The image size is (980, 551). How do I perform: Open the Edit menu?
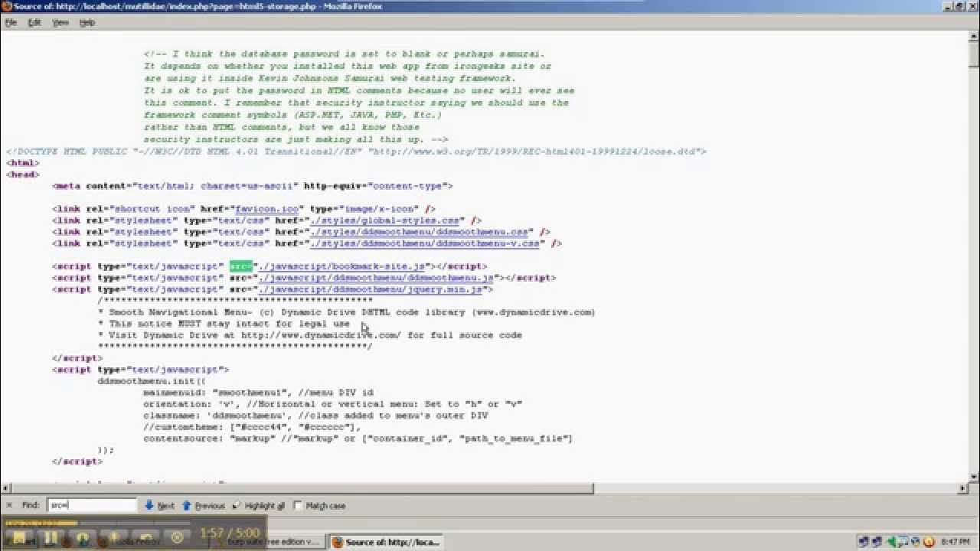(34, 23)
